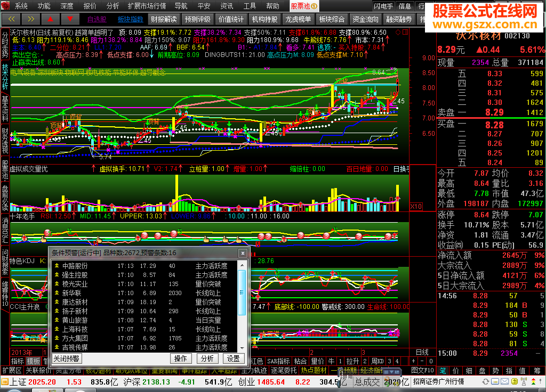
Task: Open the 分析 menu
Action: (113, 6)
